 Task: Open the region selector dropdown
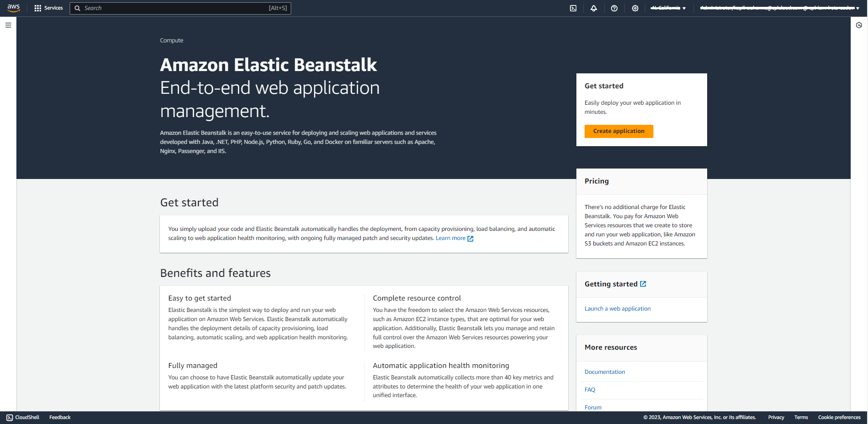(668, 8)
